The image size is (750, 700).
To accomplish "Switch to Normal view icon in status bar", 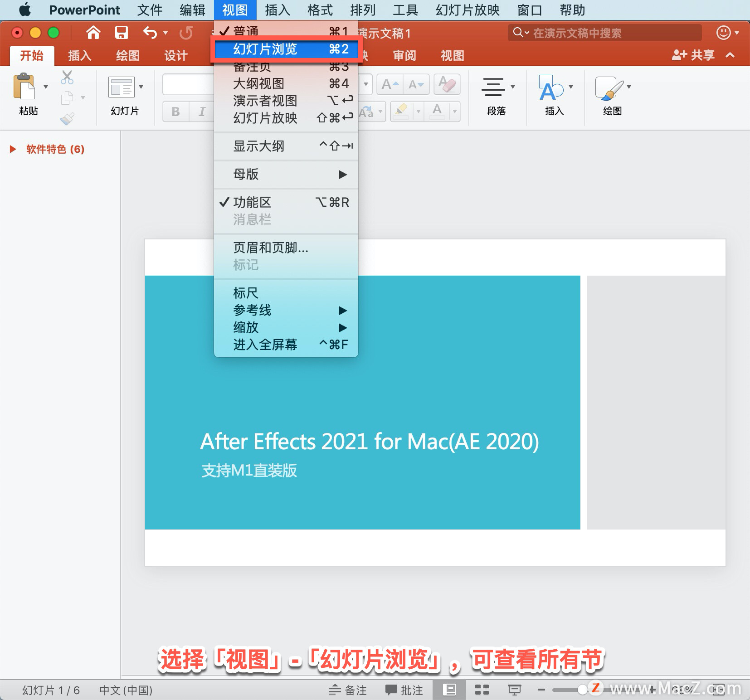I will click(x=449, y=690).
